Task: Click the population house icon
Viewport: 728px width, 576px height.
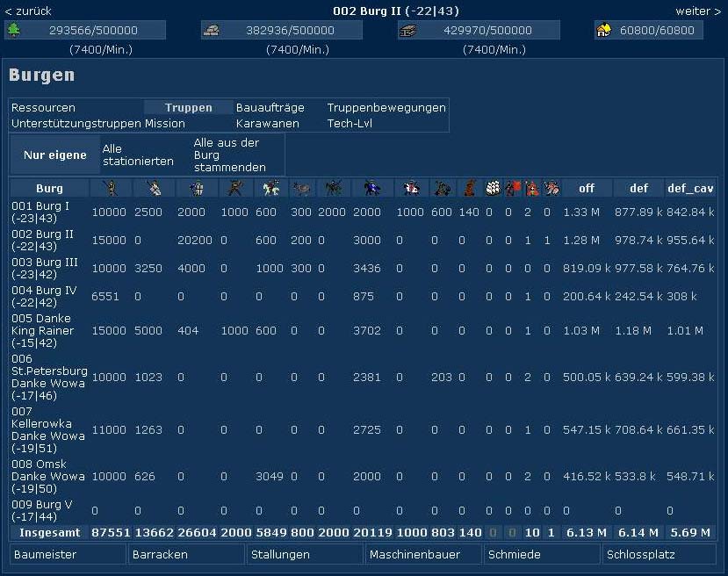Action: point(604,30)
